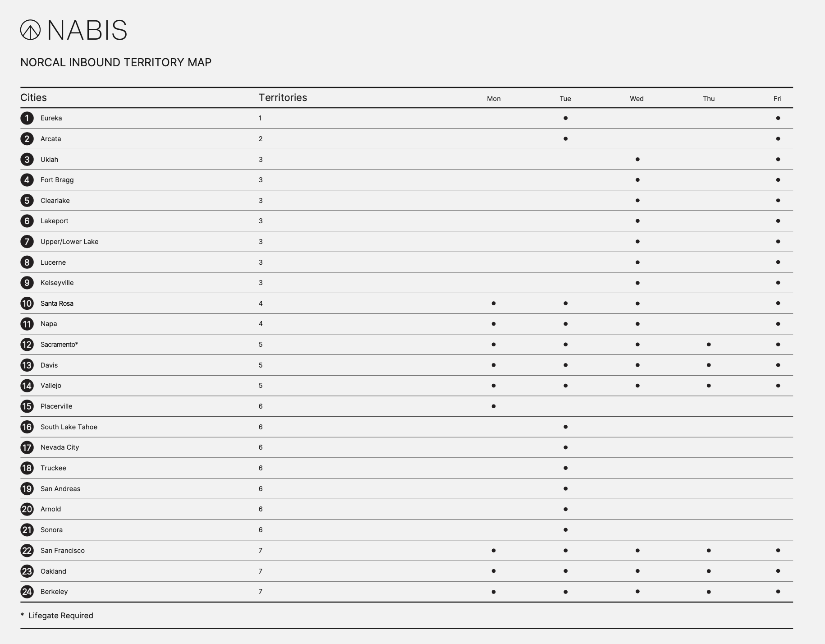The image size is (825, 644).
Task: Click Sacramento's Thursday delivery dot
Action: pos(709,345)
